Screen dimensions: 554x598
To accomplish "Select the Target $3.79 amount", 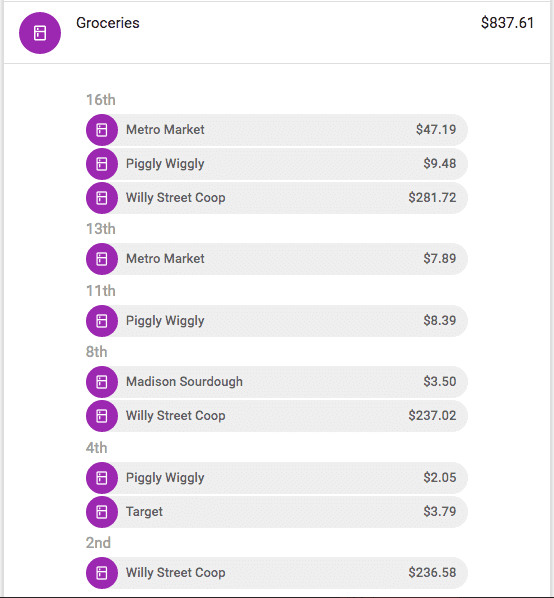I will pyautogui.click(x=440, y=511).
